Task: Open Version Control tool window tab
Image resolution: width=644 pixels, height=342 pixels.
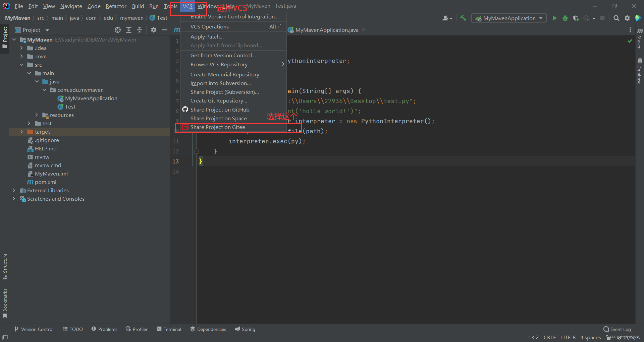Action: pos(34,329)
